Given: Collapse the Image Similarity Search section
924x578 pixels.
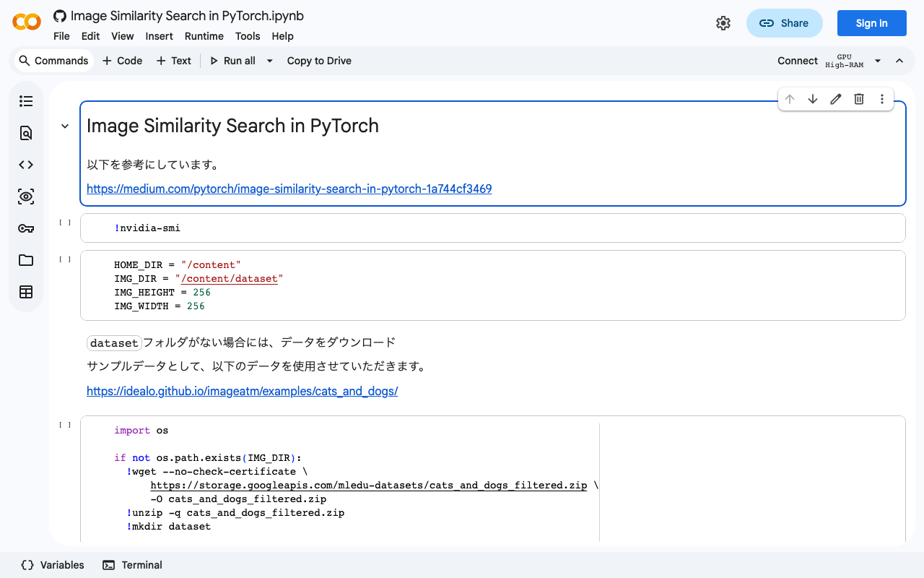Looking at the screenshot, I should click(x=65, y=126).
